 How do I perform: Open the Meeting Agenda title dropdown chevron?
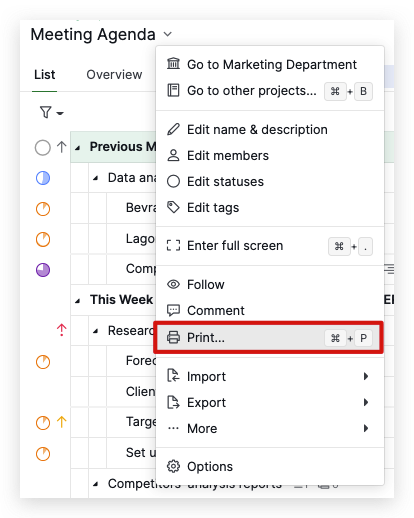(168, 34)
